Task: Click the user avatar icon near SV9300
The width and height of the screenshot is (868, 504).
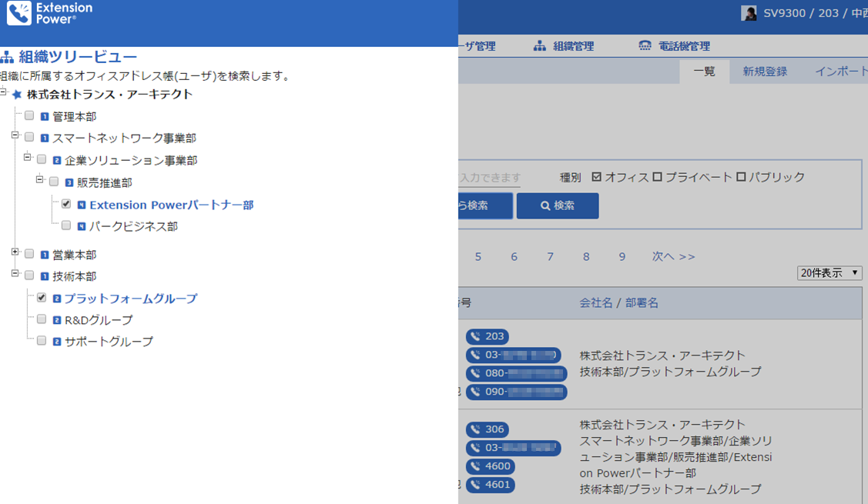Action: [x=749, y=13]
